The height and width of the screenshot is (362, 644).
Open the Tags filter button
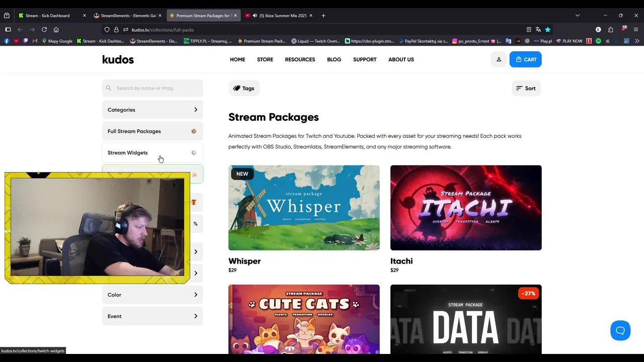point(244,88)
